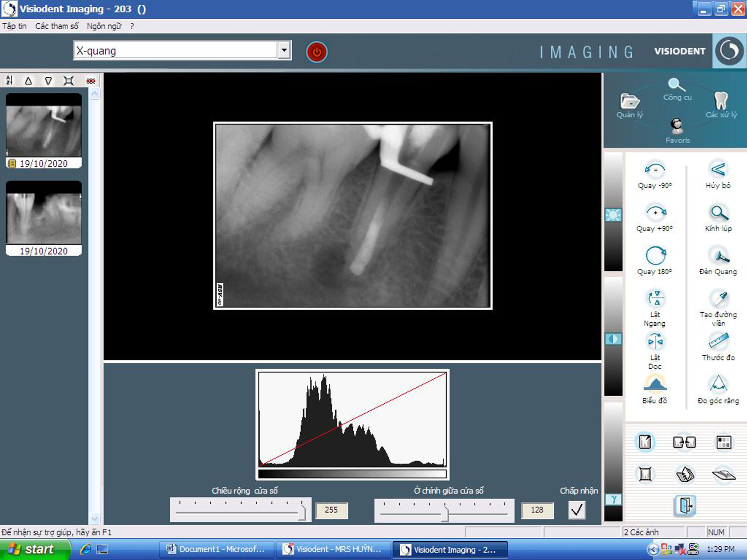The height and width of the screenshot is (560, 747).
Task: Click Show Desktop quick launch icon
Action: (x=102, y=549)
